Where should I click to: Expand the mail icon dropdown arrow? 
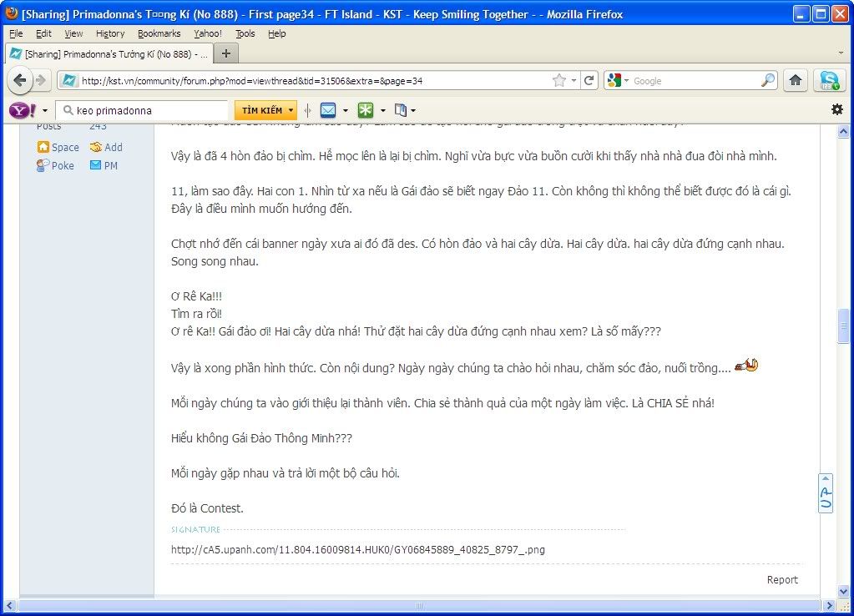(346, 110)
